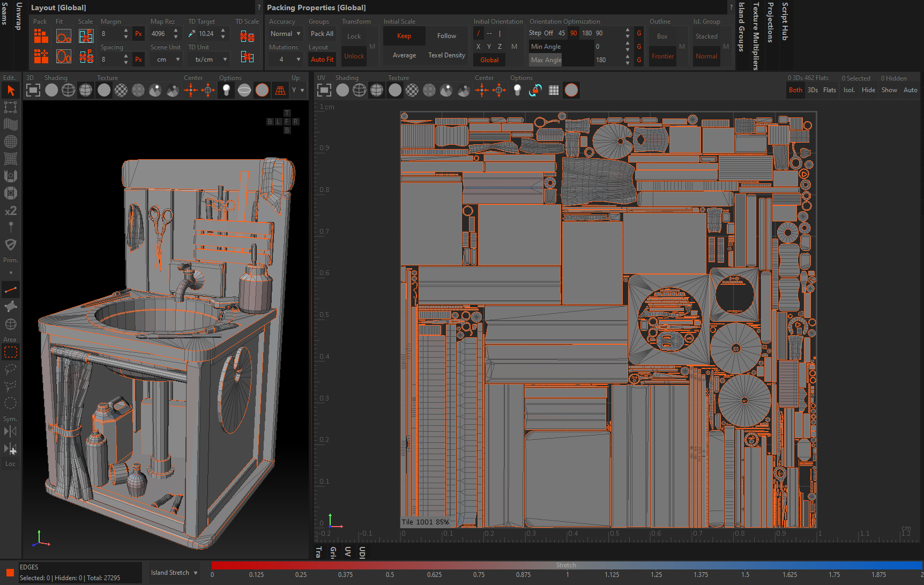The height and width of the screenshot is (585, 924).
Task: Click the Hide button above the UV view
Action: 868,90
